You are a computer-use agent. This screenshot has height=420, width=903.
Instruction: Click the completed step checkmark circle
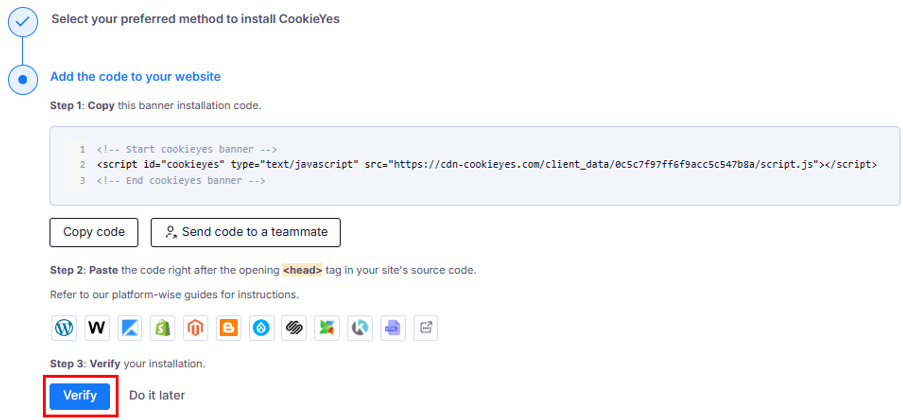(x=22, y=20)
